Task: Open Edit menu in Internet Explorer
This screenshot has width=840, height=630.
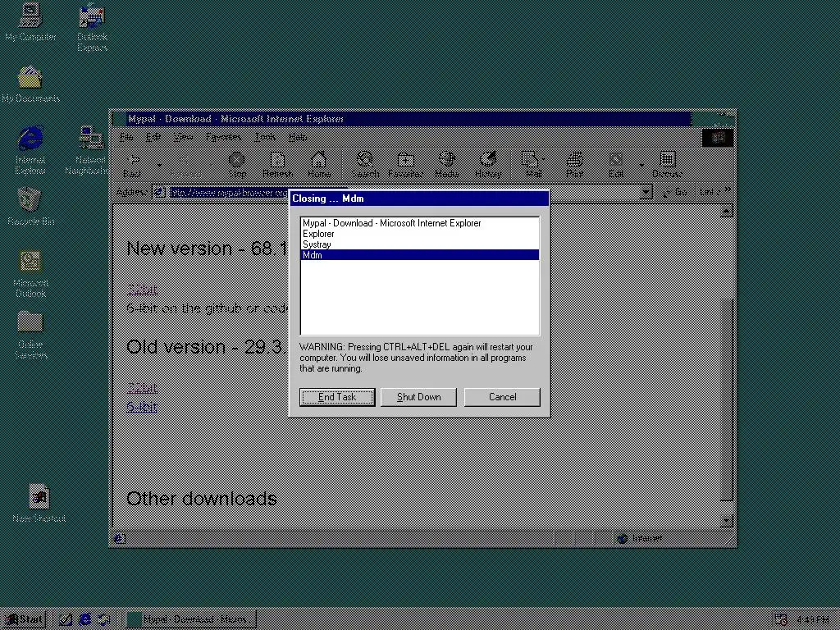Action: click(x=153, y=137)
